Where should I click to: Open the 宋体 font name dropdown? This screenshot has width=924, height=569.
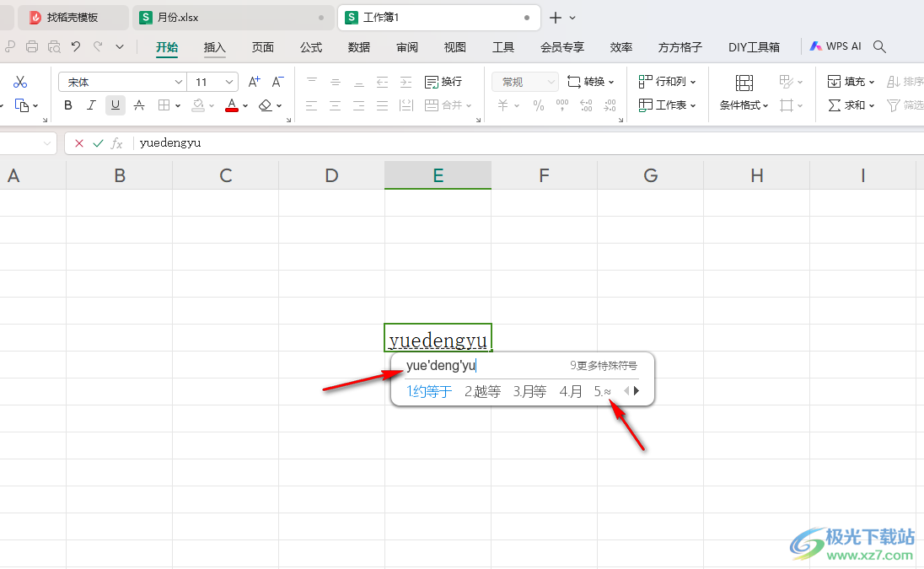pyautogui.click(x=179, y=83)
